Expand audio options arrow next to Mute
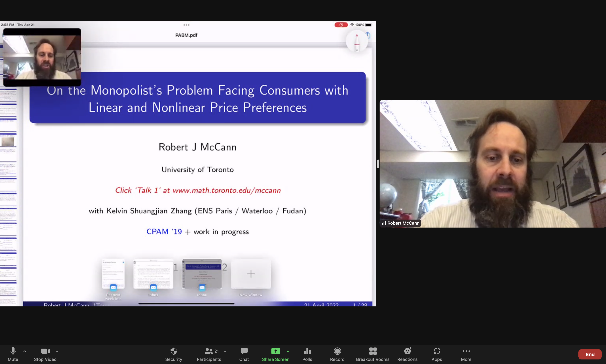This screenshot has height=364, width=606. coord(24,351)
